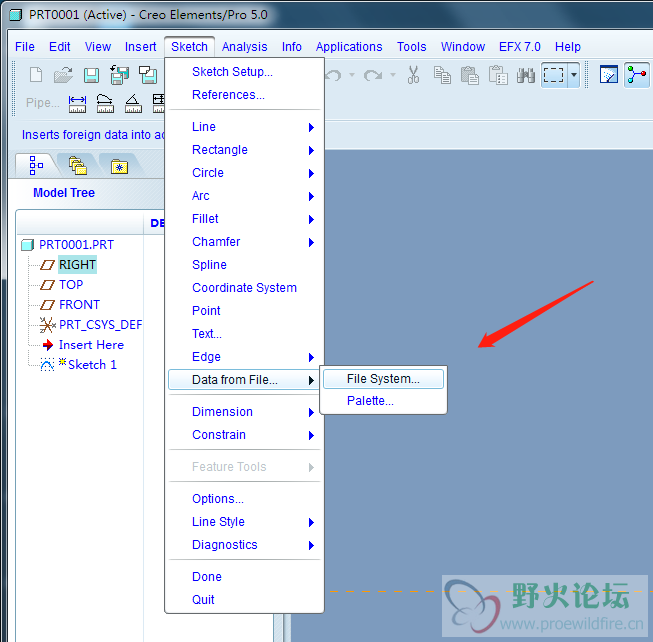Open the File menu
This screenshot has width=653, height=642.
click(x=25, y=47)
